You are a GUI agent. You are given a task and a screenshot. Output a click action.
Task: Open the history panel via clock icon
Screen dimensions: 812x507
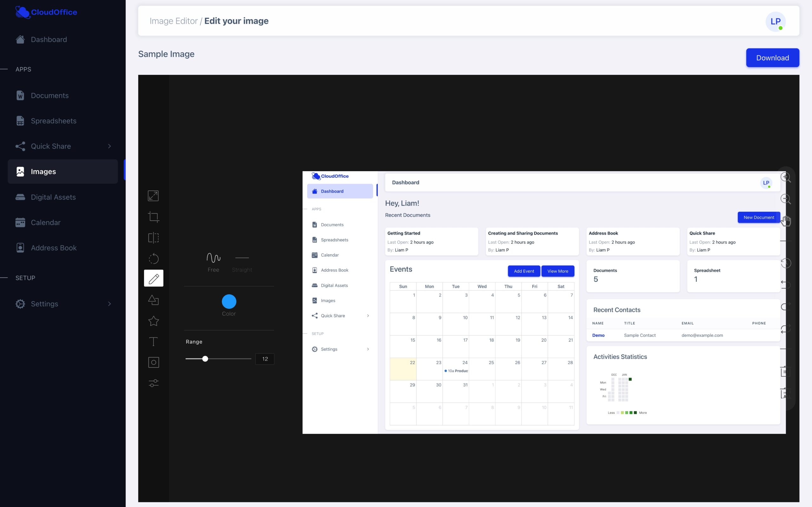coord(786,263)
